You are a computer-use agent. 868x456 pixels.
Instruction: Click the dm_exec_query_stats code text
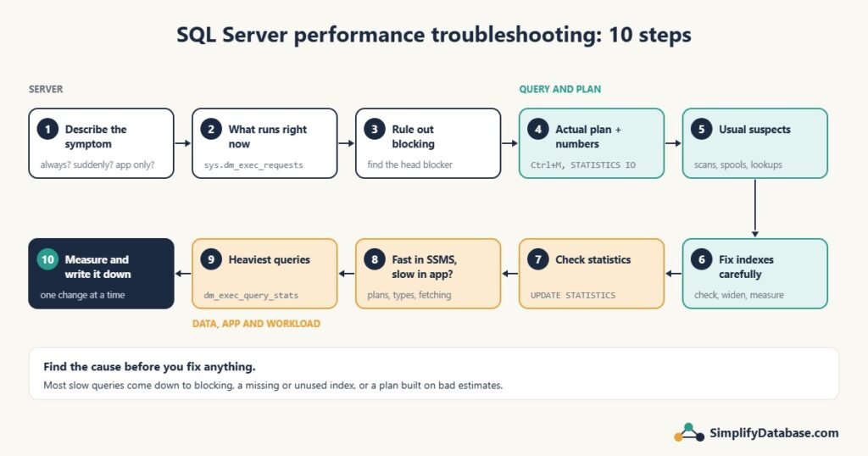pos(251,296)
